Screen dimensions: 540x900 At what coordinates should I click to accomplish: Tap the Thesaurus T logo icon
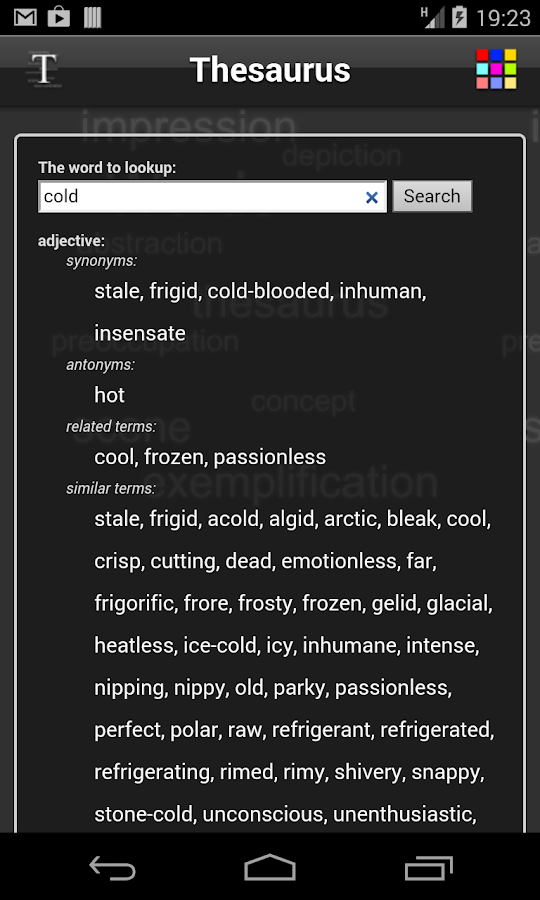44,69
